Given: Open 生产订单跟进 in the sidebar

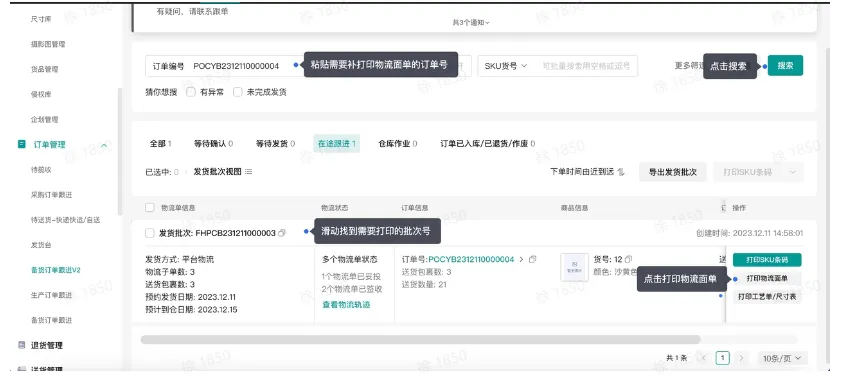Looking at the screenshot, I should [52, 295].
